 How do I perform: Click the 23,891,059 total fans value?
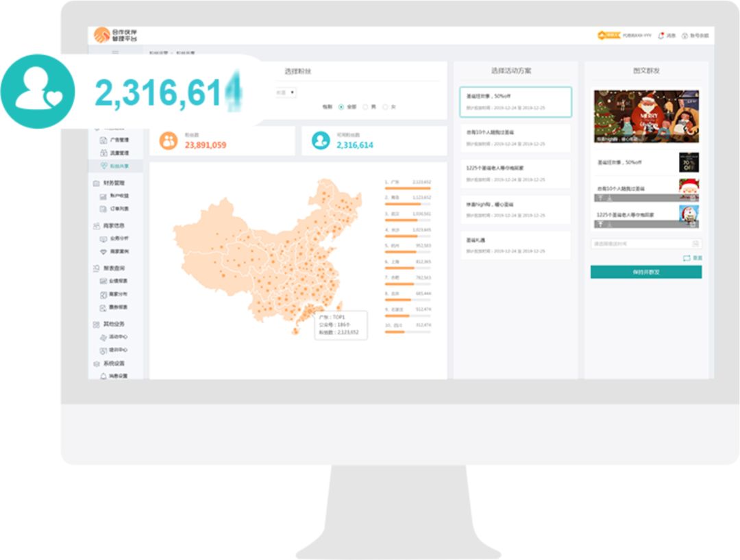pyautogui.click(x=206, y=145)
